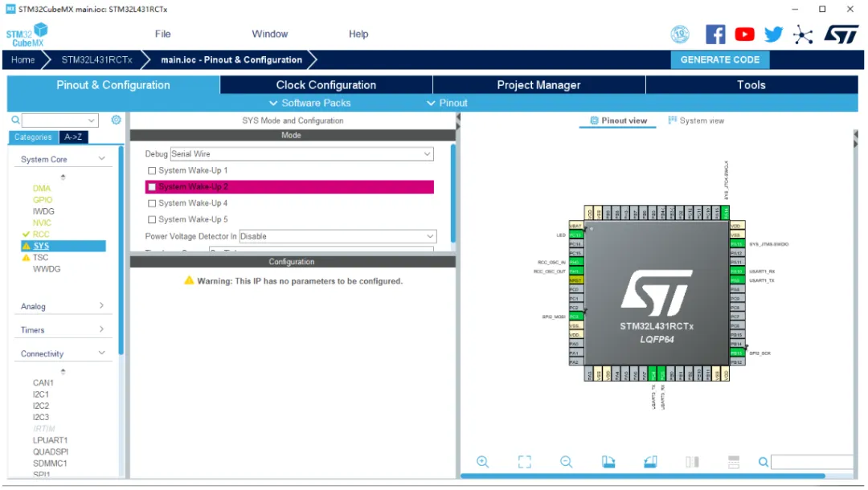Click the pin search input field
Viewport: 868px width, 490px height.
click(812, 462)
